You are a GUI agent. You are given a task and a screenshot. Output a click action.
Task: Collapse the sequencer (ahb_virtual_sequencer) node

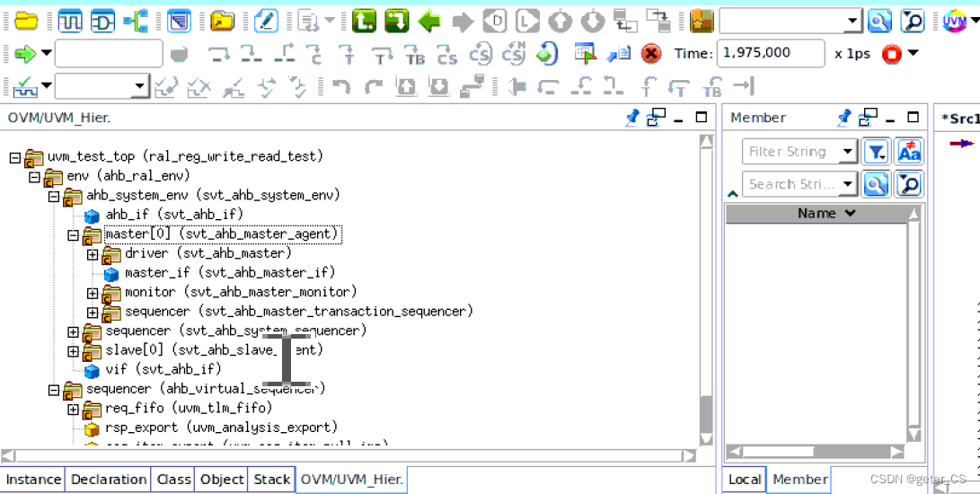click(54, 390)
